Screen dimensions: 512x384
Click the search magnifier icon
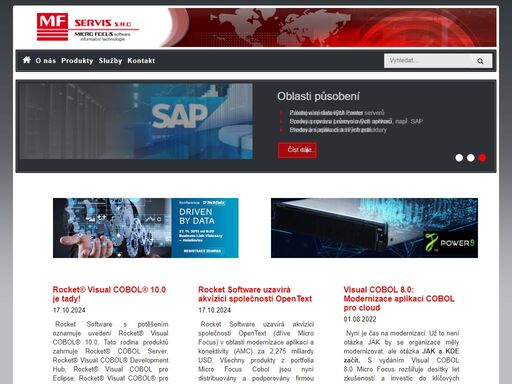click(x=480, y=61)
